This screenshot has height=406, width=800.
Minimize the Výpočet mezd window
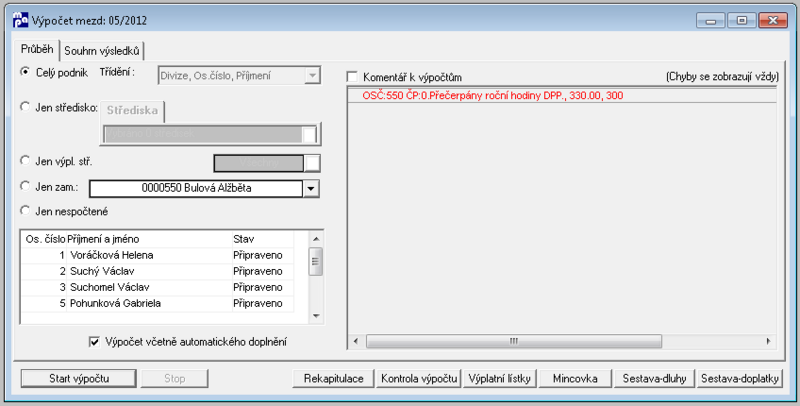(x=711, y=20)
